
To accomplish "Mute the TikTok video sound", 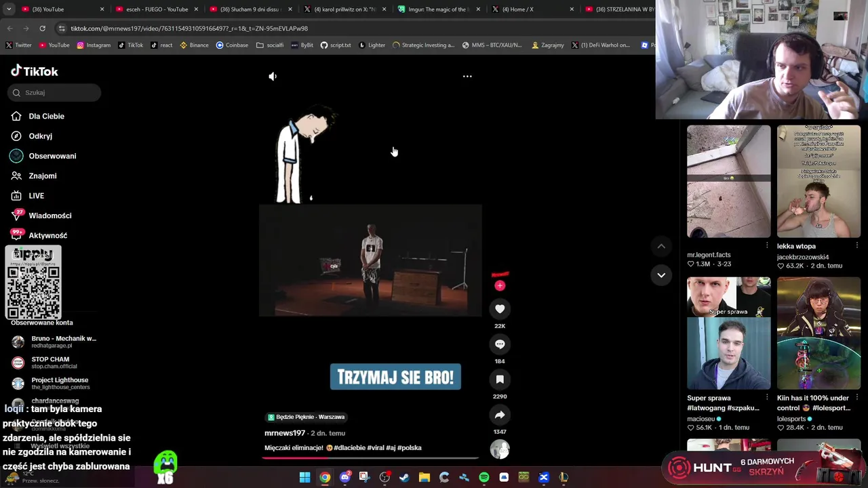I will click(x=273, y=77).
